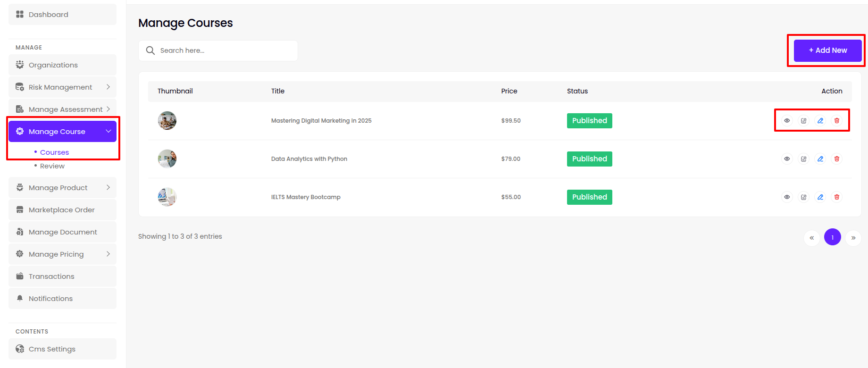Expand the Manage Product submenu

coord(62,188)
